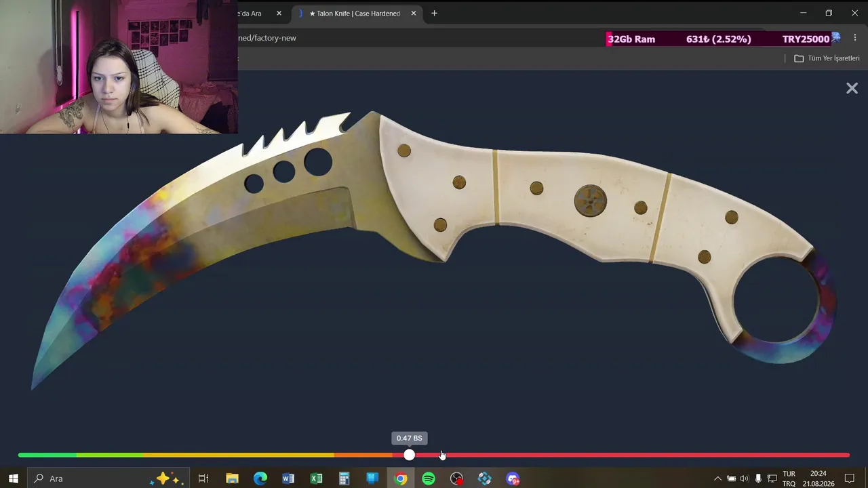Viewport: 868px width, 488px height.
Task: Switch the TUR TRQ input language
Action: pyautogui.click(x=789, y=479)
